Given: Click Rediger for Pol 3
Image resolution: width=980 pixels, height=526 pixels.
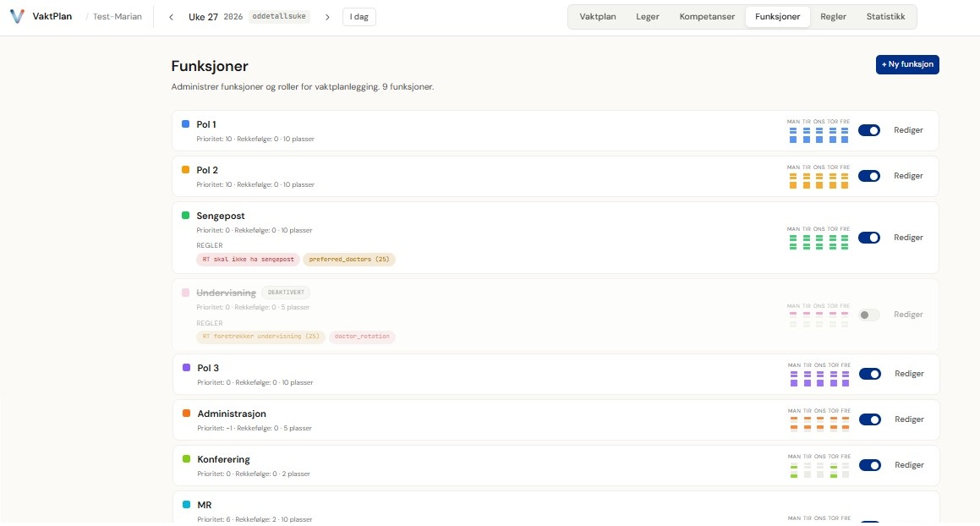Looking at the screenshot, I should (x=909, y=374).
